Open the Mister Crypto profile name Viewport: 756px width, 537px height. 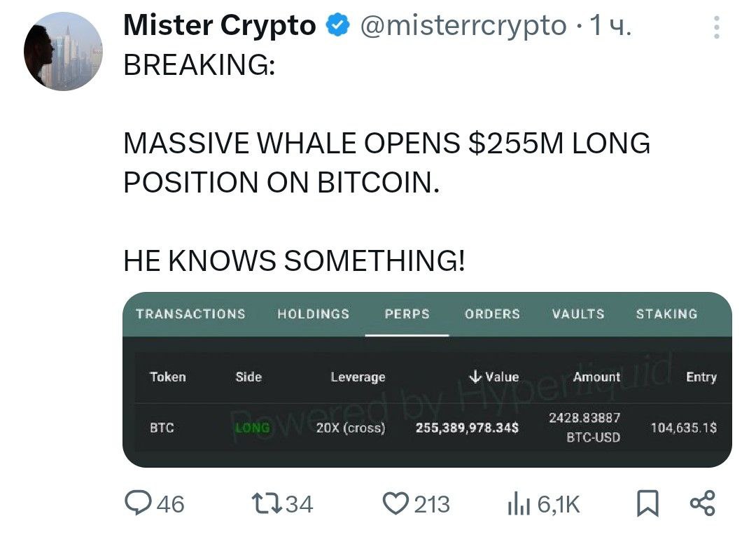click(220, 25)
